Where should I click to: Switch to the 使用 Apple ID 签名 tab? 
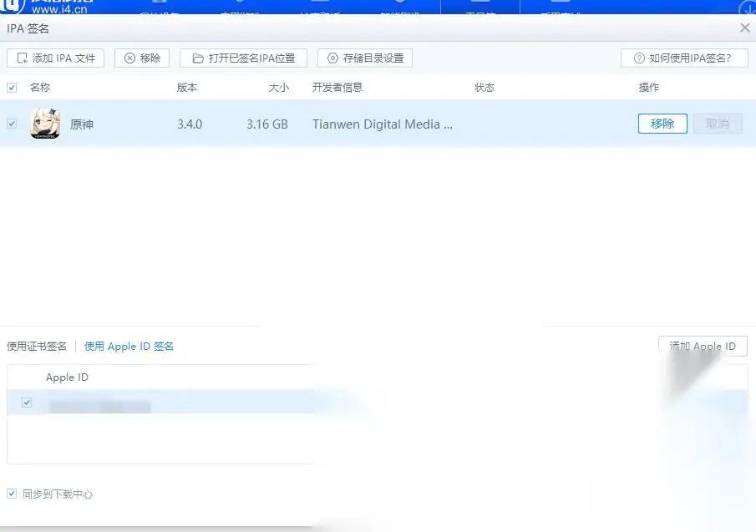coord(129,347)
